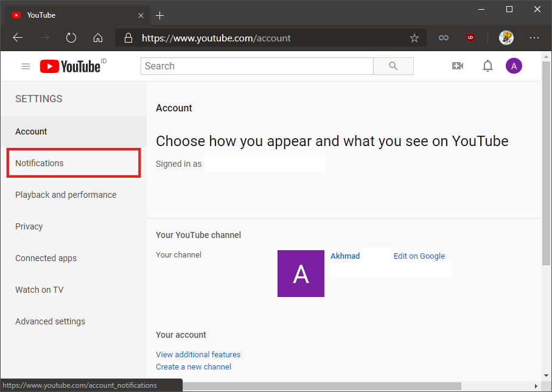
Task: Open the notifications bell
Action: click(487, 66)
